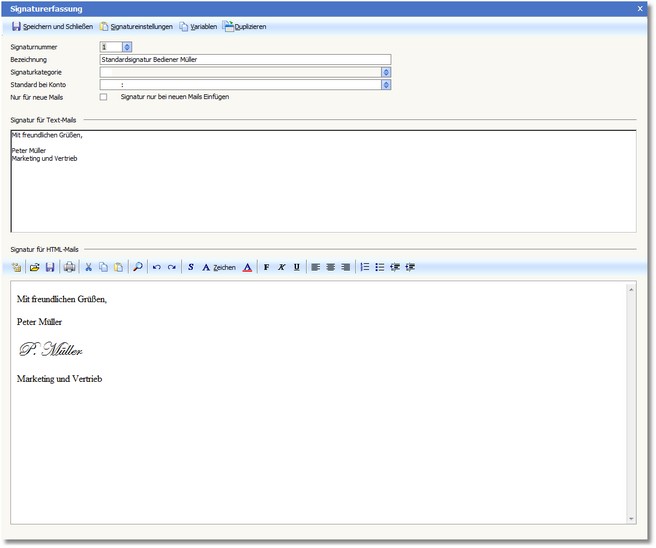Open the font color picker
Screen dimensions: 656x548
tap(247, 267)
